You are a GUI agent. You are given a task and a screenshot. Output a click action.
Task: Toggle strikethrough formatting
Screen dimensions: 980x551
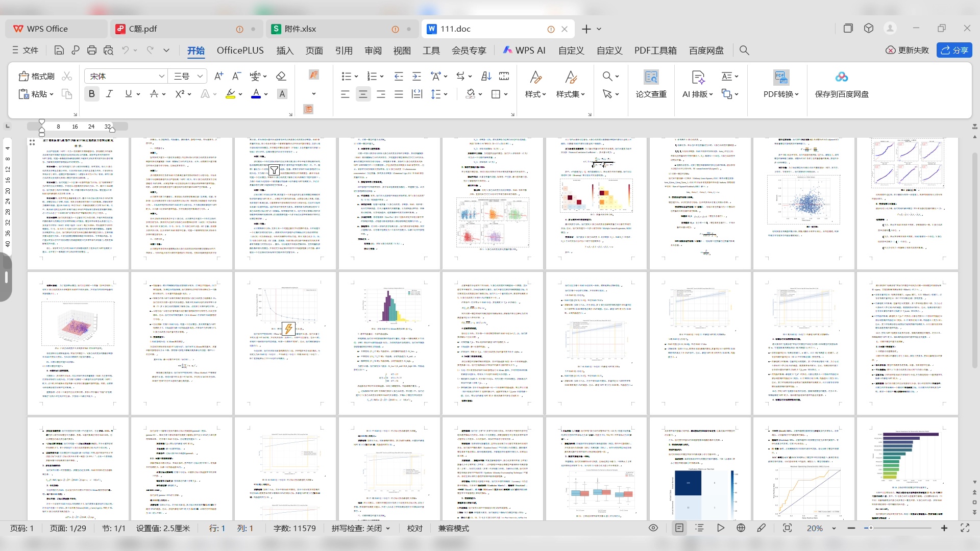click(154, 94)
